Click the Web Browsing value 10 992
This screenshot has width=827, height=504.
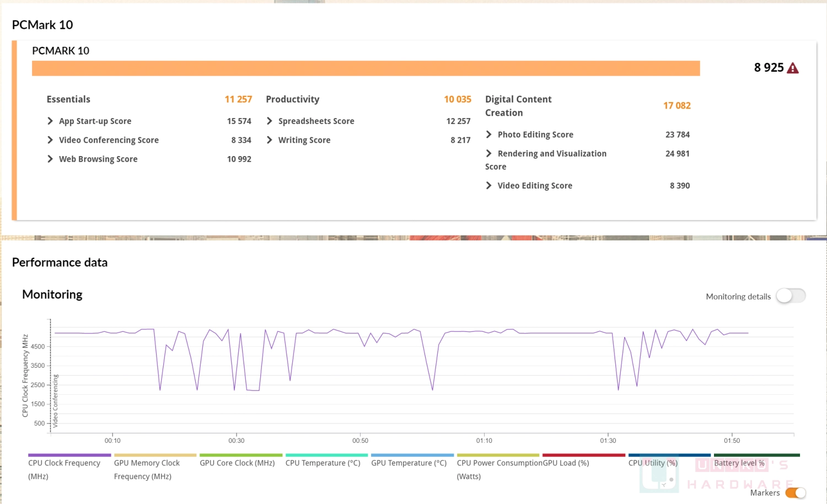click(239, 159)
